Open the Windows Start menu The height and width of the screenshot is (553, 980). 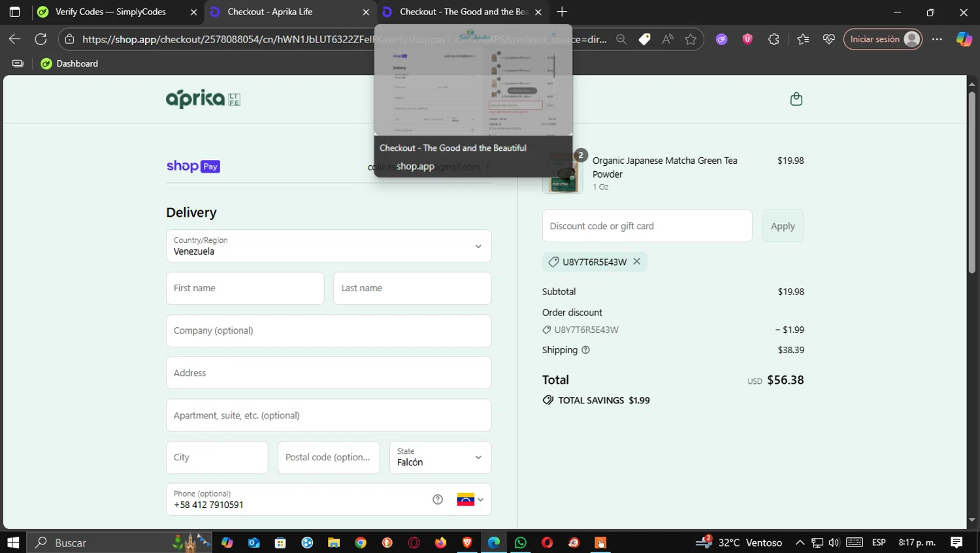point(13,543)
